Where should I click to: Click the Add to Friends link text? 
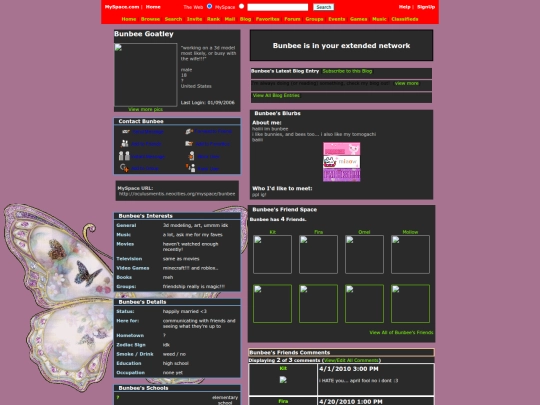point(146,144)
